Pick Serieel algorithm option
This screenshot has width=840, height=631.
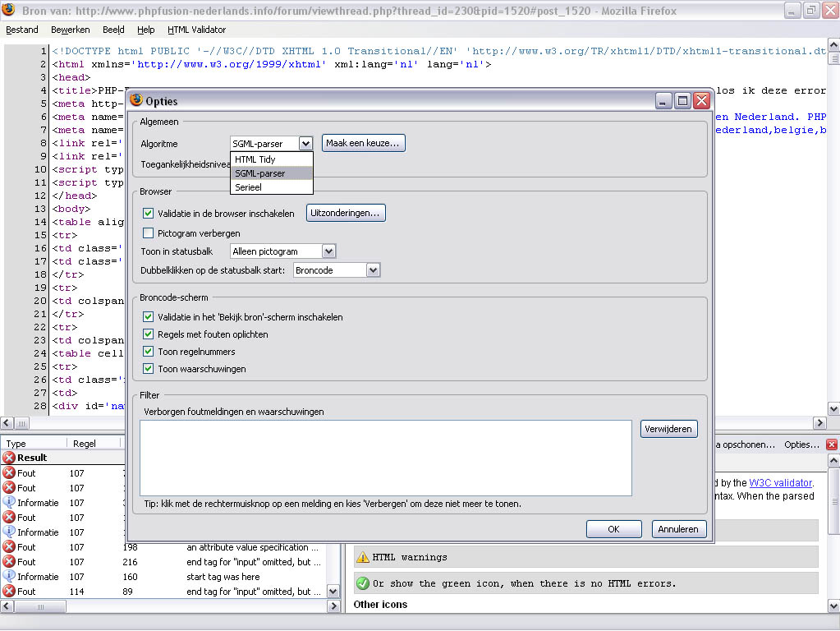click(x=271, y=187)
